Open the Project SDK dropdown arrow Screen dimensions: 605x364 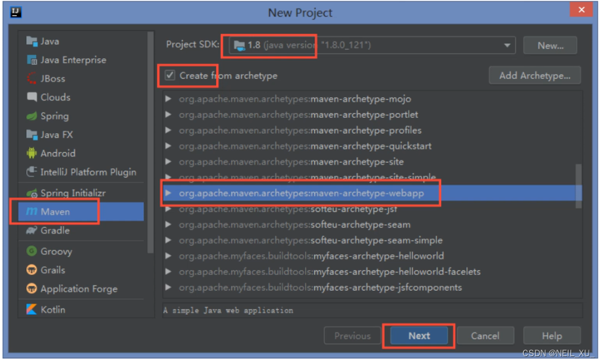point(507,46)
